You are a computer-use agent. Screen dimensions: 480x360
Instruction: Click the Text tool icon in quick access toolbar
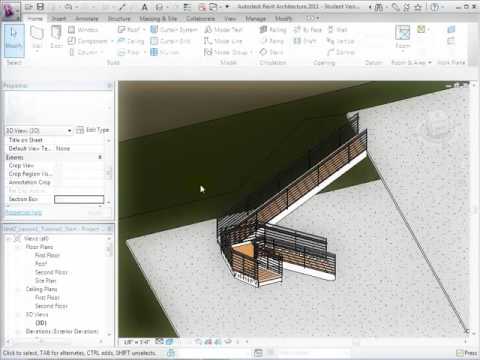(144, 7)
